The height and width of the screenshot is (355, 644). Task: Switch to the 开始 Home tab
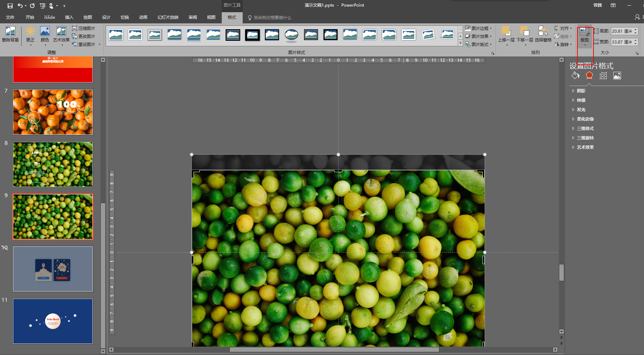[30, 17]
